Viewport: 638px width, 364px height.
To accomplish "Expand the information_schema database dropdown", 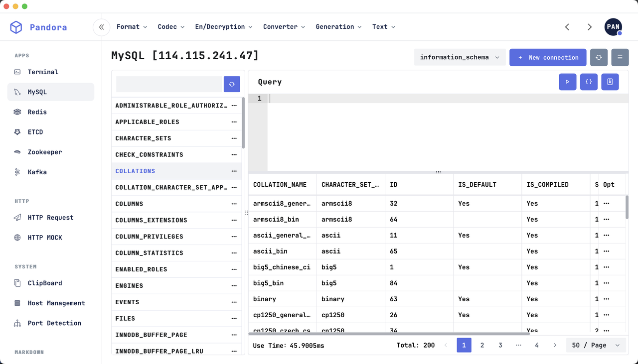I will [460, 57].
